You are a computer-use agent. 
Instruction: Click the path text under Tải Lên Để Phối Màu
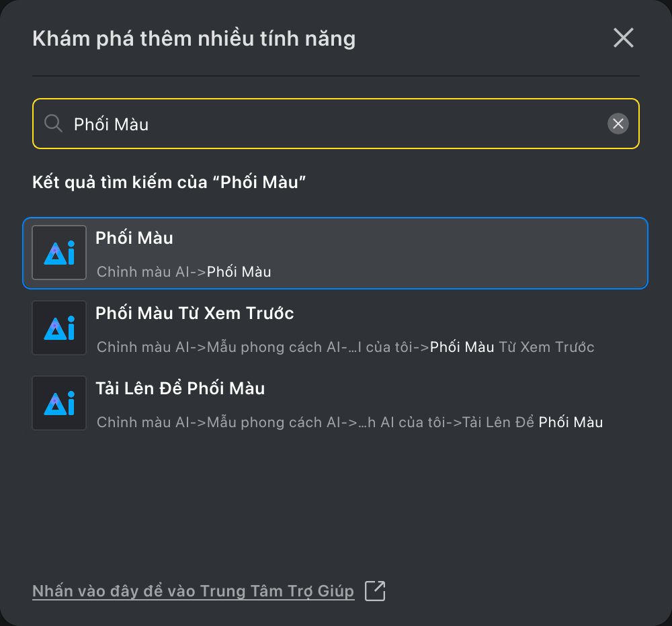(x=349, y=422)
